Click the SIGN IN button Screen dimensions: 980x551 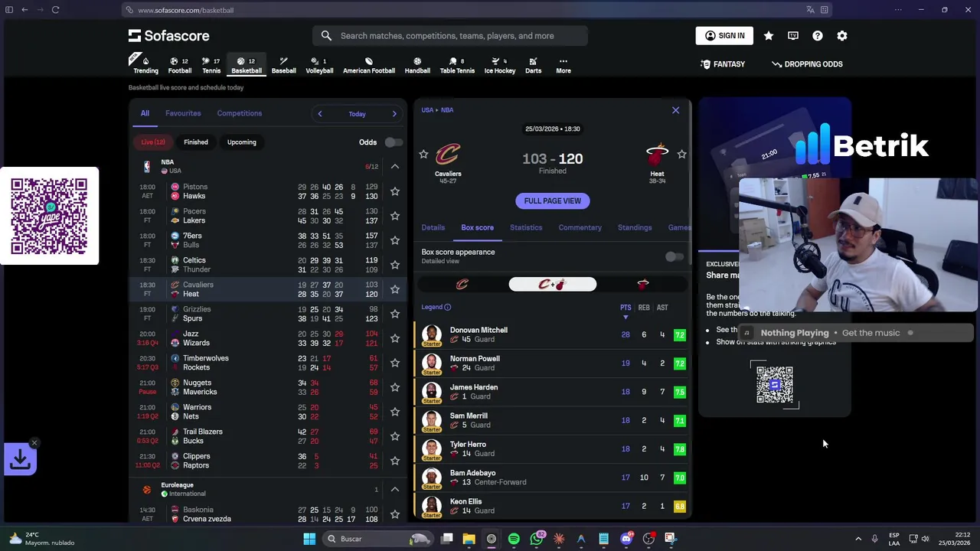pos(724,36)
